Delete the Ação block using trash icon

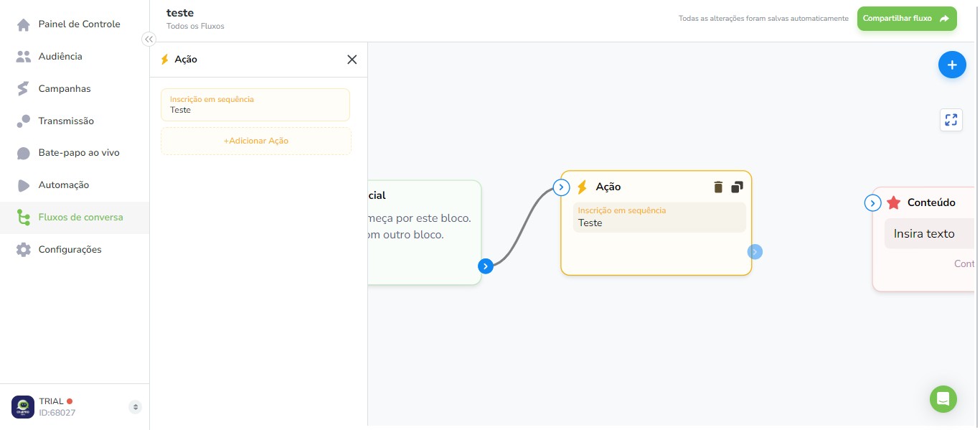pyautogui.click(x=718, y=187)
